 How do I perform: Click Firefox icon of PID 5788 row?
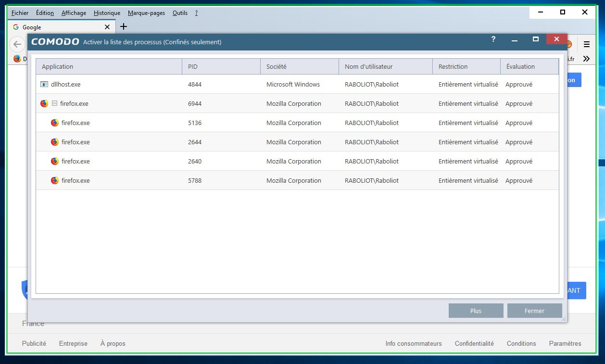[55, 180]
